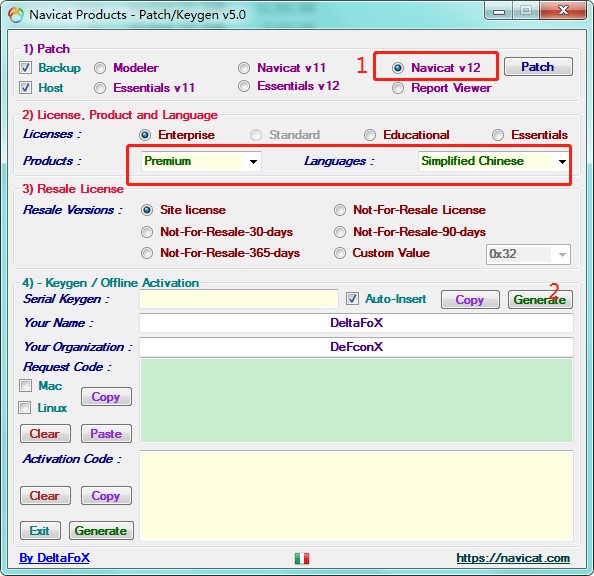This screenshot has height=576, width=594.
Task: Close the Patch/Keygen window
Action: pos(563,10)
